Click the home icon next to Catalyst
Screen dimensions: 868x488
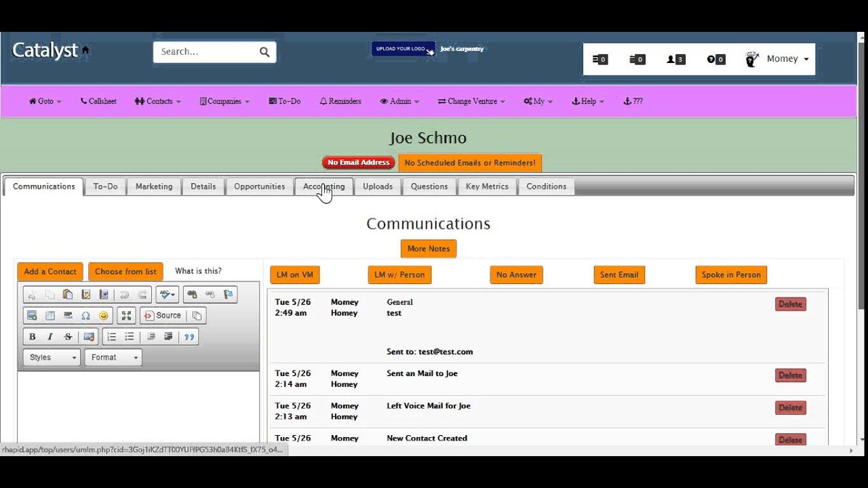tap(85, 50)
